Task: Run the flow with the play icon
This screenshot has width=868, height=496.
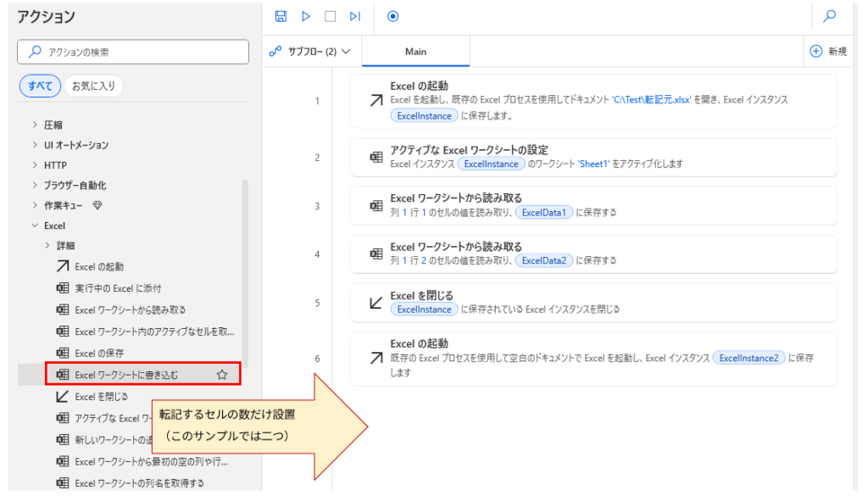Action: pyautogui.click(x=304, y=15)
